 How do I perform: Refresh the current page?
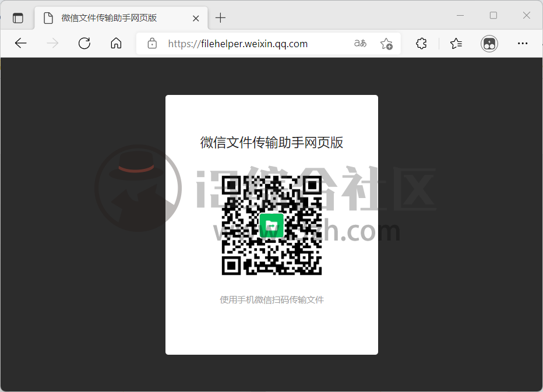(84, 43)
